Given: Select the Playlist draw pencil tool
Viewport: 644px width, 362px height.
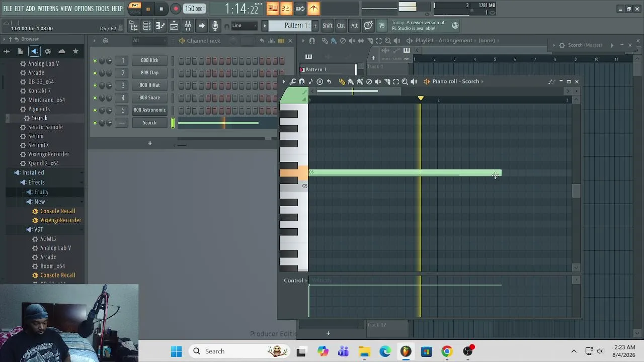Looking at the screenshot, I should coord(325,41).
